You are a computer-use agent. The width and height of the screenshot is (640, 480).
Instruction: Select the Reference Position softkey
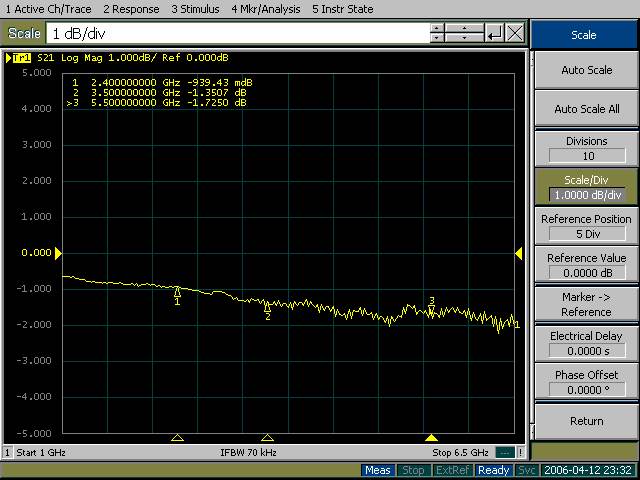(x=587, y=226)
